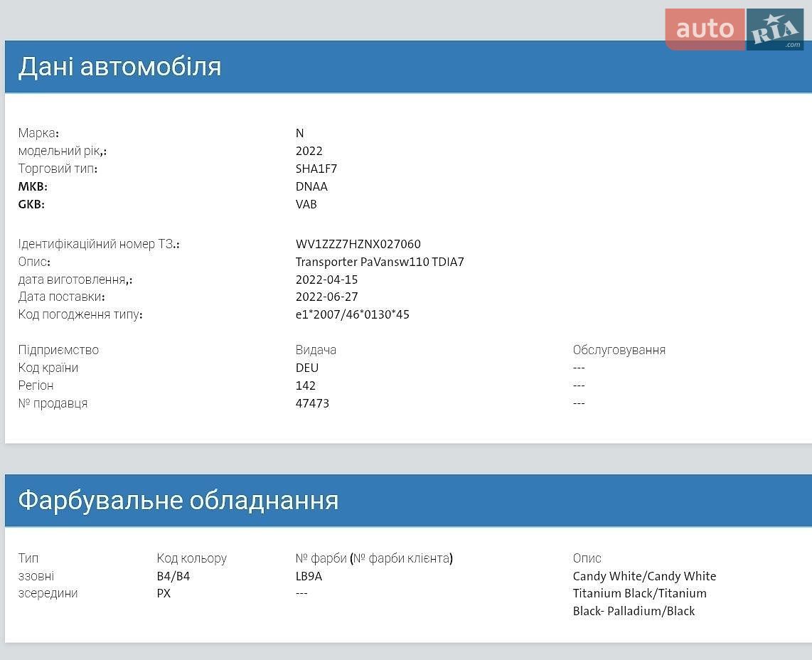Screen dimensions: 812x660
Task: Select the 'Candy White/Candy White' description
Action: (644, 576)
